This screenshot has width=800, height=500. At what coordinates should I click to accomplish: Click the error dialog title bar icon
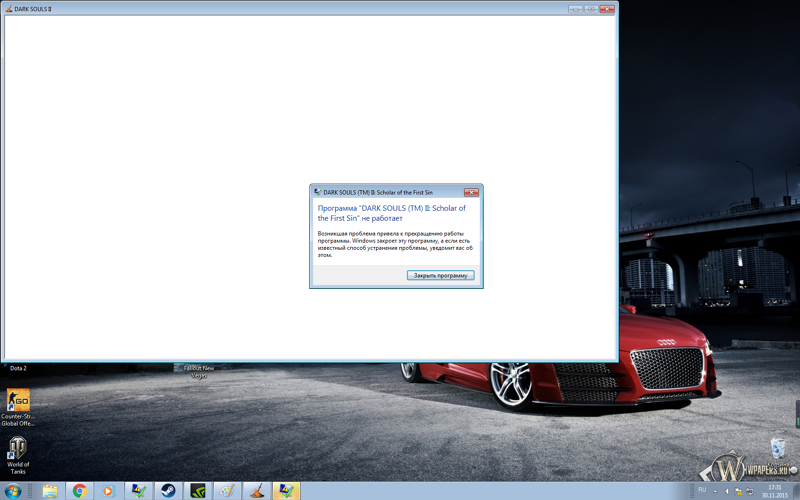click(x=317, y=192)
